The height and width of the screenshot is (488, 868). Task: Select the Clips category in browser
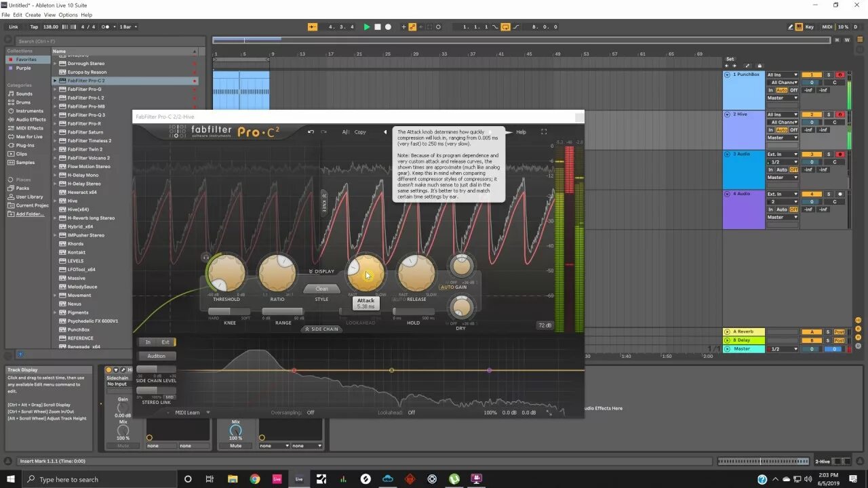pos(22,154)
